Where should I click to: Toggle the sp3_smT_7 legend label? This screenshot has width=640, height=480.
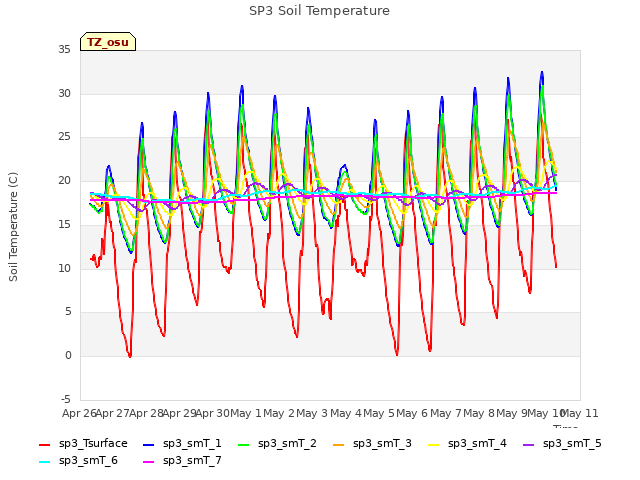point(192,460)
